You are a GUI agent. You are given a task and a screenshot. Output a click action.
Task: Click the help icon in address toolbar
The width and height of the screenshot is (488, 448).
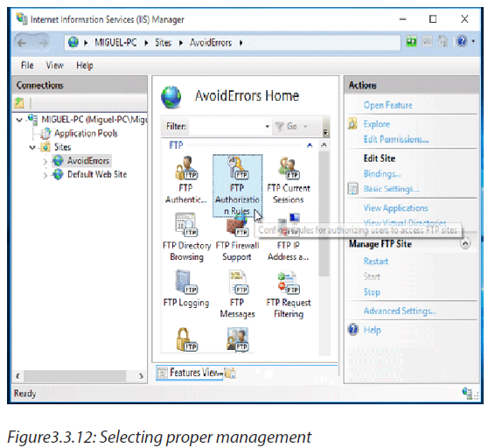tap(462, 41)
